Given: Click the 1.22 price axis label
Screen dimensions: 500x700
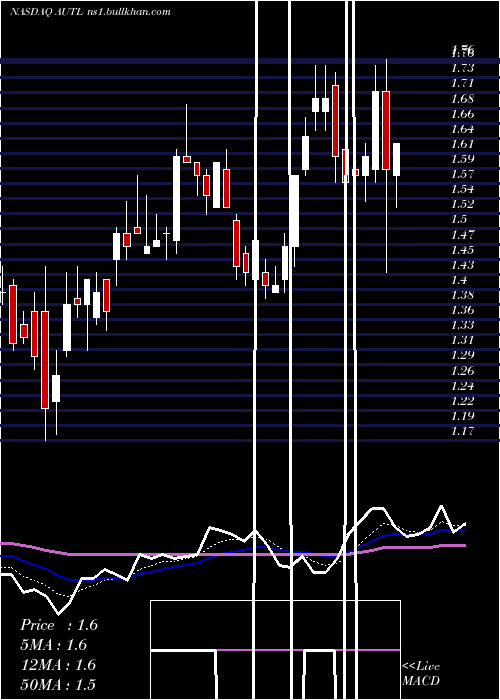Looking at the screenshot, I should pos(462,401).
